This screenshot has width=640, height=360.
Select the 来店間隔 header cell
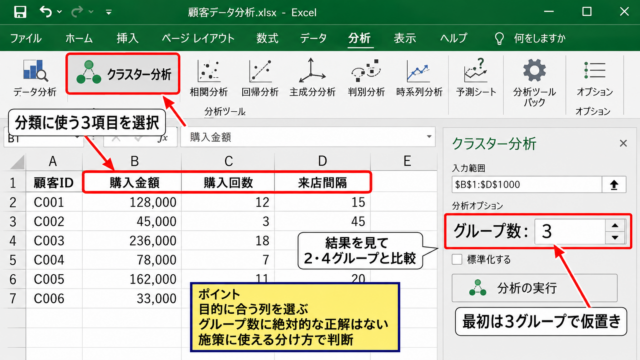(x=322, y=182)
